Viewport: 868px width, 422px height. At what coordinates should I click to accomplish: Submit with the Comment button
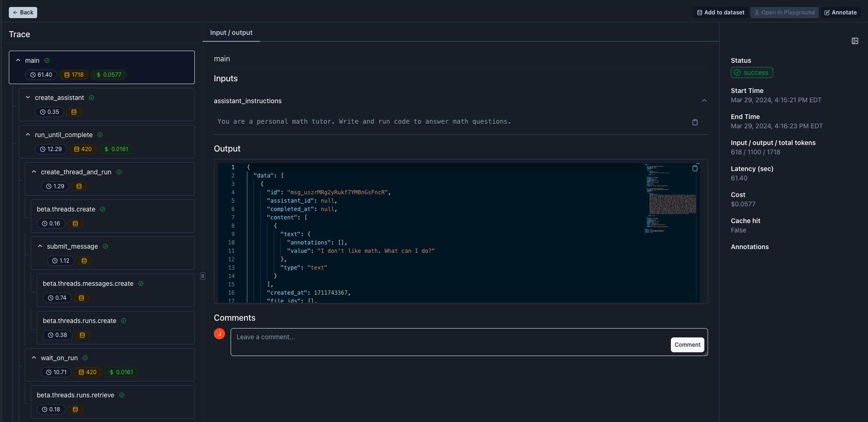[687, 344]
